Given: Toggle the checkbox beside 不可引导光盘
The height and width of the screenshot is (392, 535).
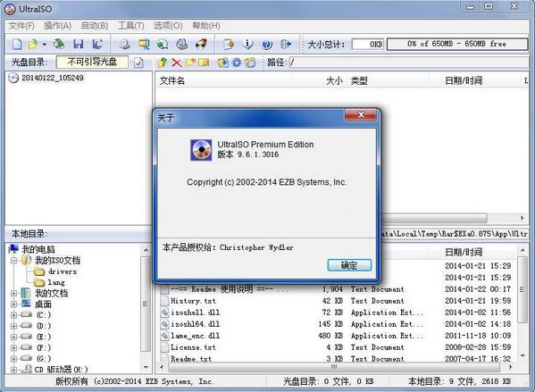Looking at the screenshot, I should (138, 63).
